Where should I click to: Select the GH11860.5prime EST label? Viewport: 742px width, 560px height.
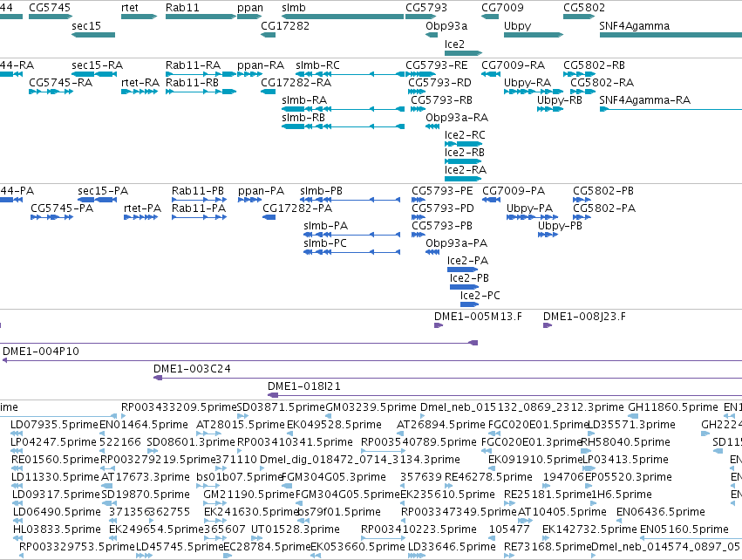[673, 407]
